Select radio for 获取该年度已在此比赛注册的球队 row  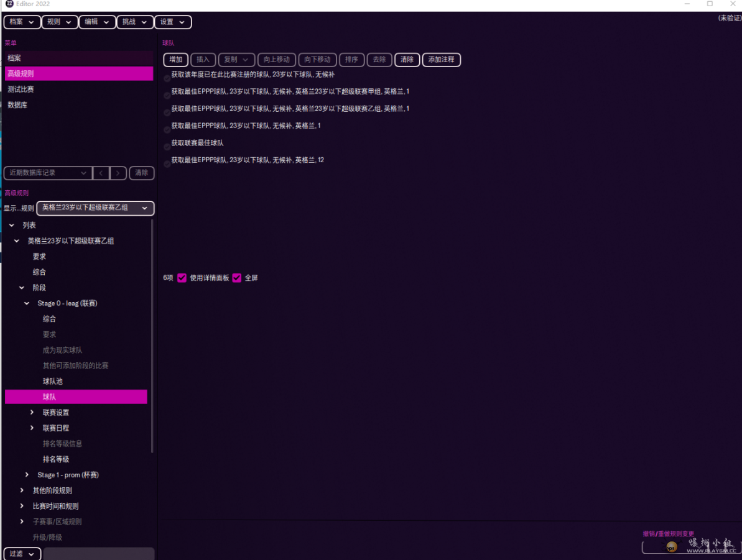(167, 78)
